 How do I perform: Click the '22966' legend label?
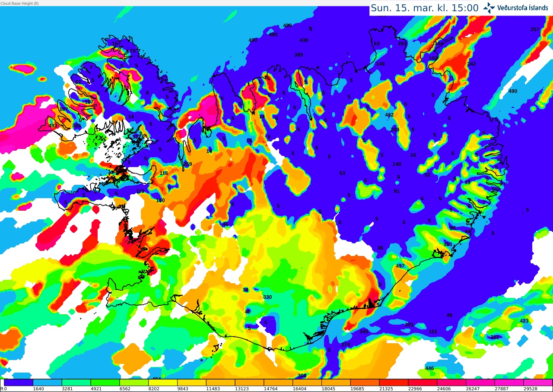coord(415,389)
